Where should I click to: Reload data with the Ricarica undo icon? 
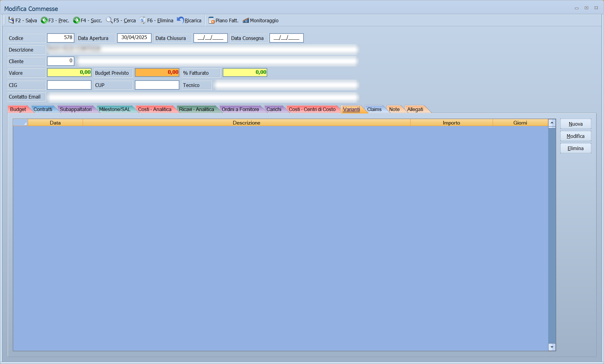(x=180, y=20)
